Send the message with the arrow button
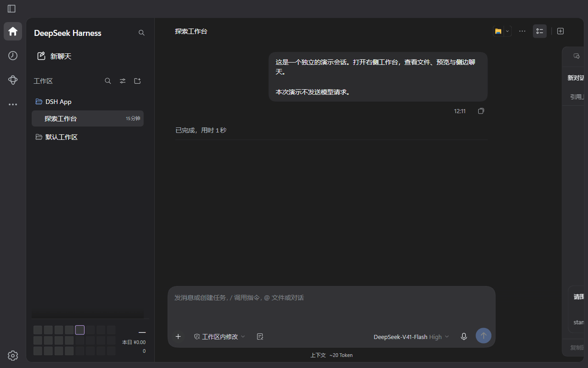 click(x=483, y=336)
